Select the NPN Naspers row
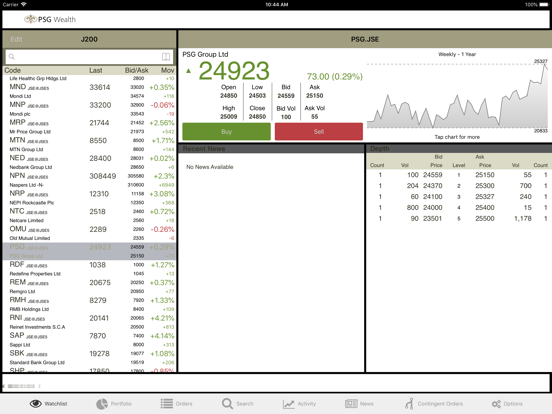This screenshot has height=414, width=552. [89, 180]
